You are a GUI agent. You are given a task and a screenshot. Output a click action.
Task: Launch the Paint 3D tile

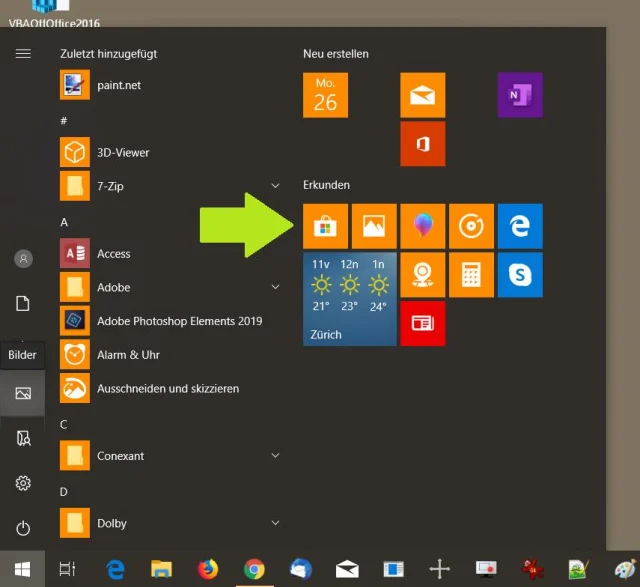pyautogui.click(x=422, y=226)
